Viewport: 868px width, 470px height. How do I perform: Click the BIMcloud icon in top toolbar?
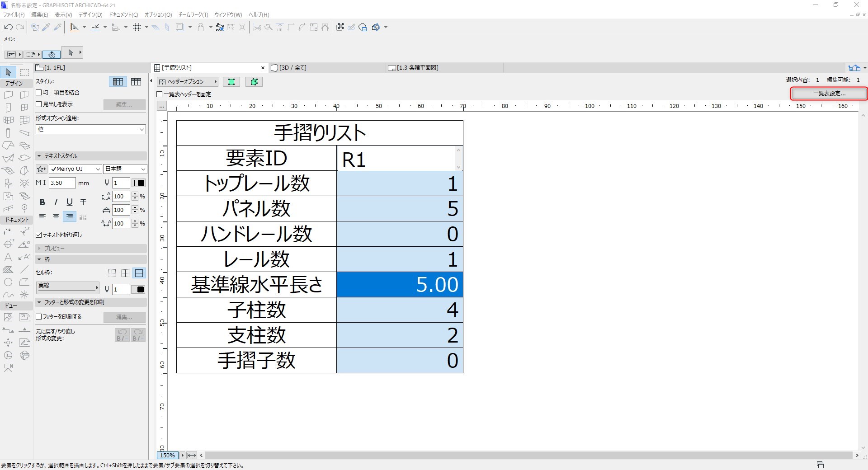[363, 27]
